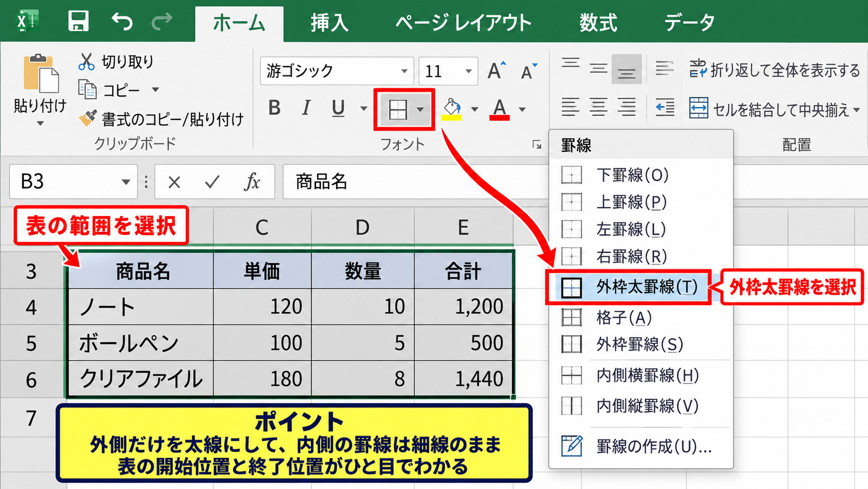This screenshot has height=489, width=868.
Task: Open the underline style dropdown arrow
Action: 363,109
